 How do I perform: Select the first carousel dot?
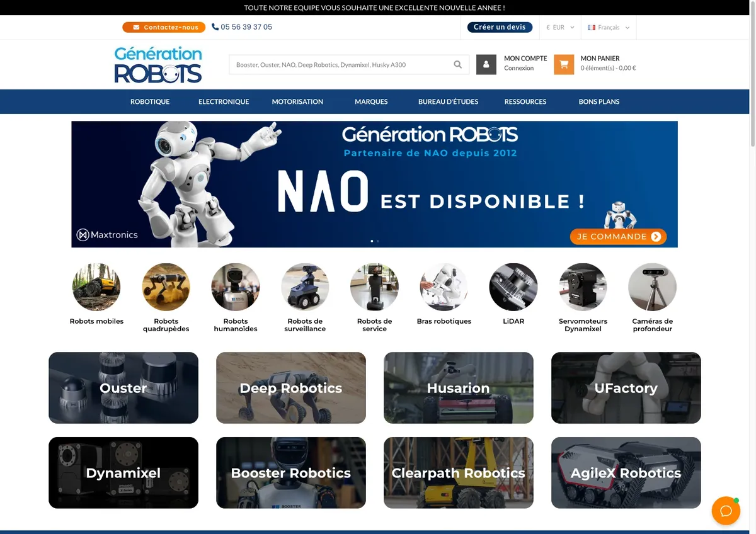pos(372,241)
